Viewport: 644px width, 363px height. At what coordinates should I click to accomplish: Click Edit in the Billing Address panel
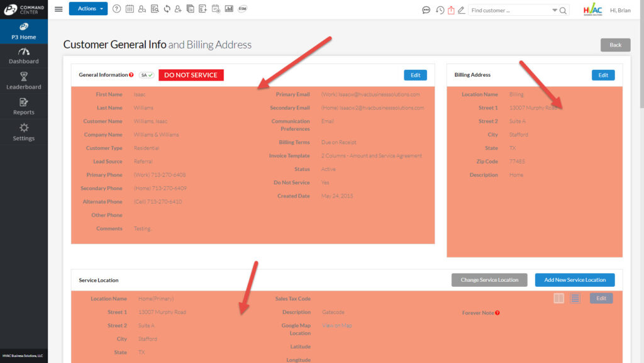[603, 75]
